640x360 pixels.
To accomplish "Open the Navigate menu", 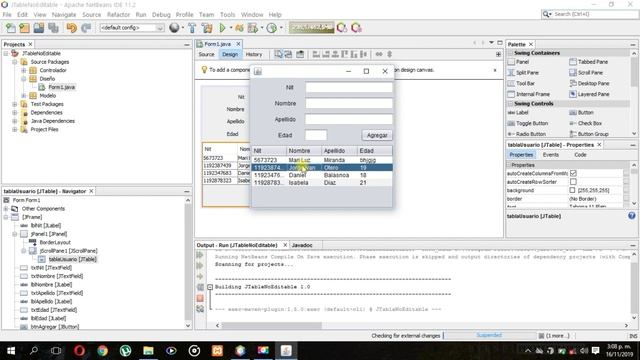I will point(64,15).
